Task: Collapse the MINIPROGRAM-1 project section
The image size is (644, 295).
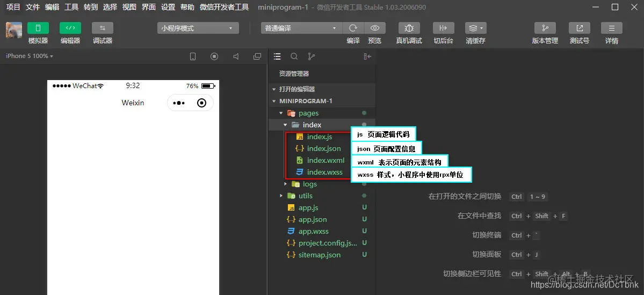Action: click(x=322, y=101)
